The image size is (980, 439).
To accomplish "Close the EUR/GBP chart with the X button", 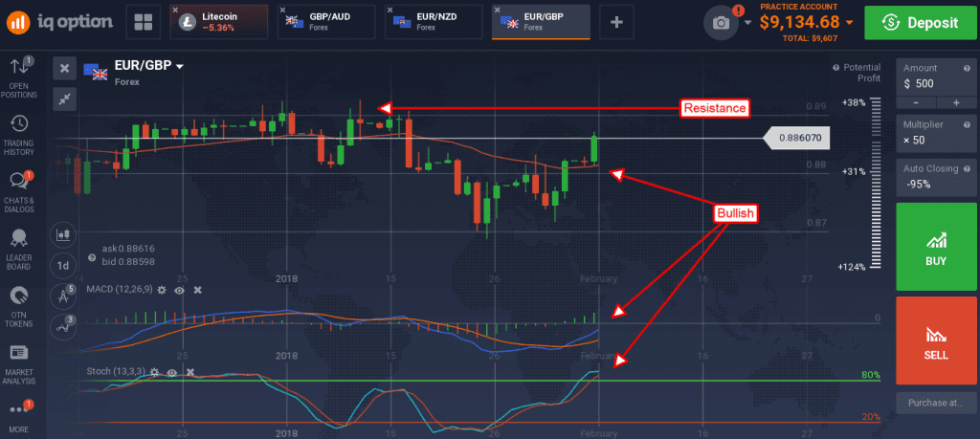I will point(64,69).
